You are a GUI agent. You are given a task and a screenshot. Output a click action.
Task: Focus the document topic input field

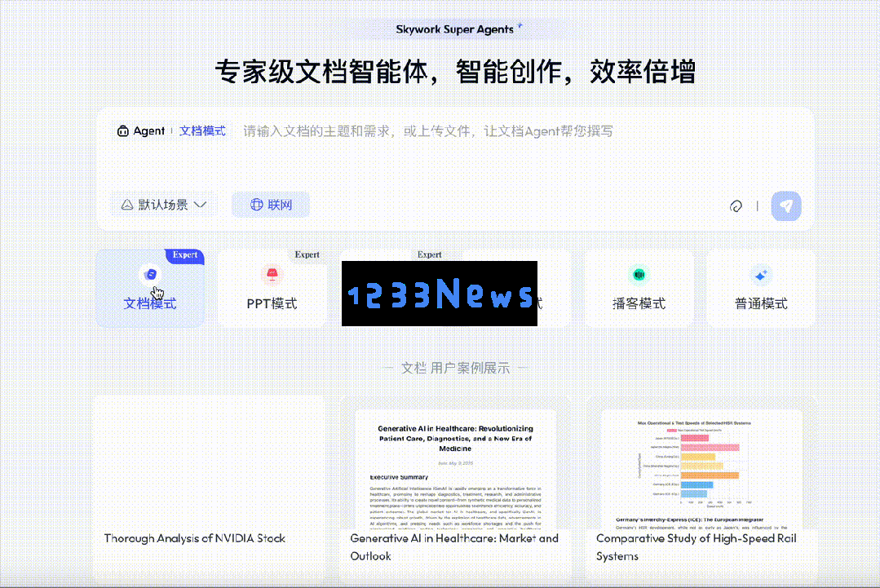coord(428,131)
